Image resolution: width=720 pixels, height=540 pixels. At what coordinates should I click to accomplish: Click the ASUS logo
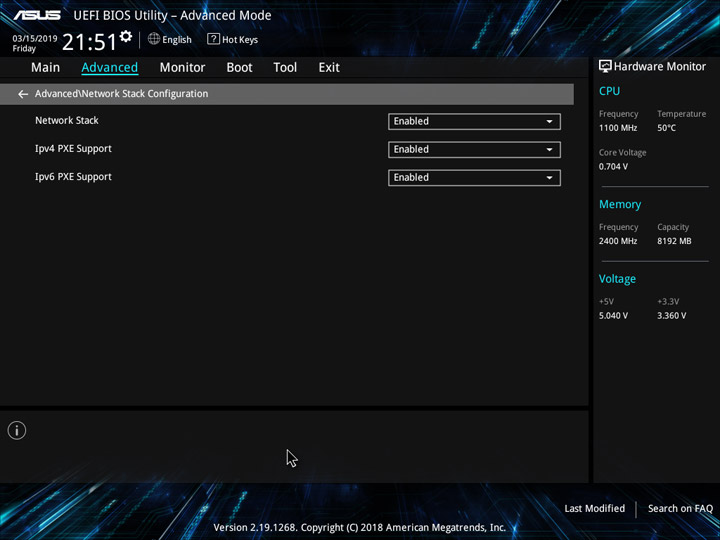(x=37, y=15)
